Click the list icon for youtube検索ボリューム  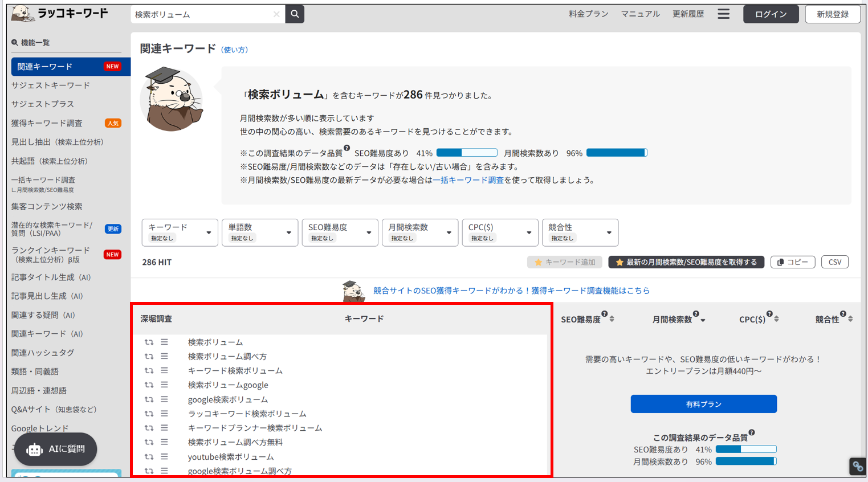(x=164, y=456)
